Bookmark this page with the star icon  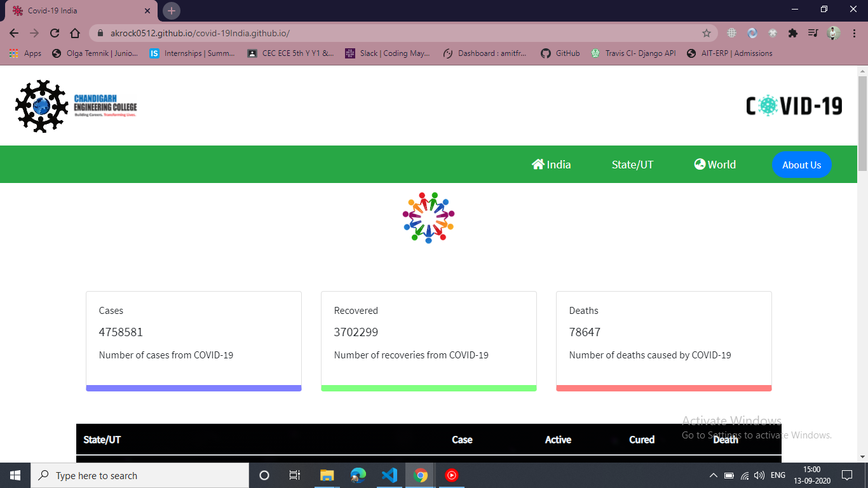click(706, 33)
